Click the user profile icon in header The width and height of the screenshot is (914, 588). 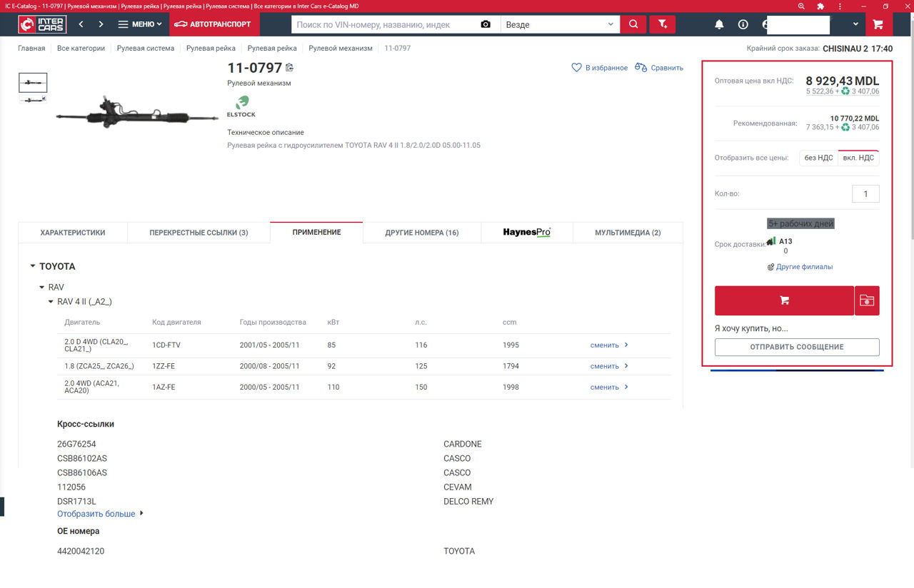click(765, 24)
